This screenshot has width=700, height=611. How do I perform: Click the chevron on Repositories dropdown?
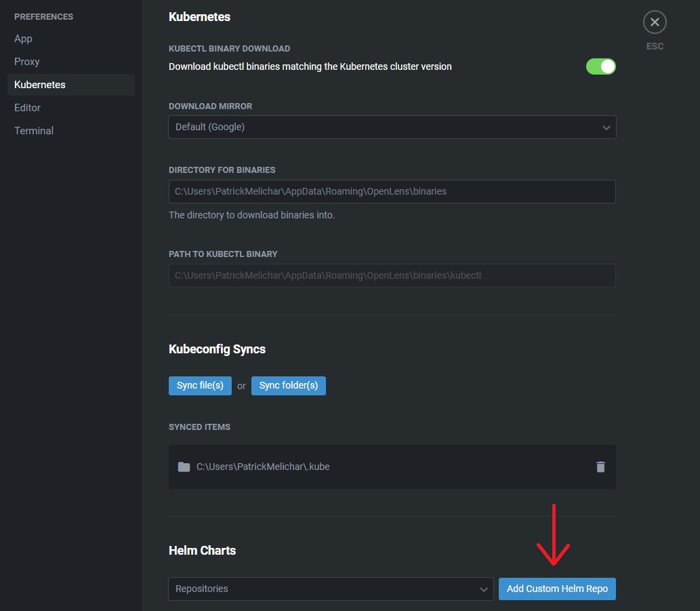click(x=484, y=589)
